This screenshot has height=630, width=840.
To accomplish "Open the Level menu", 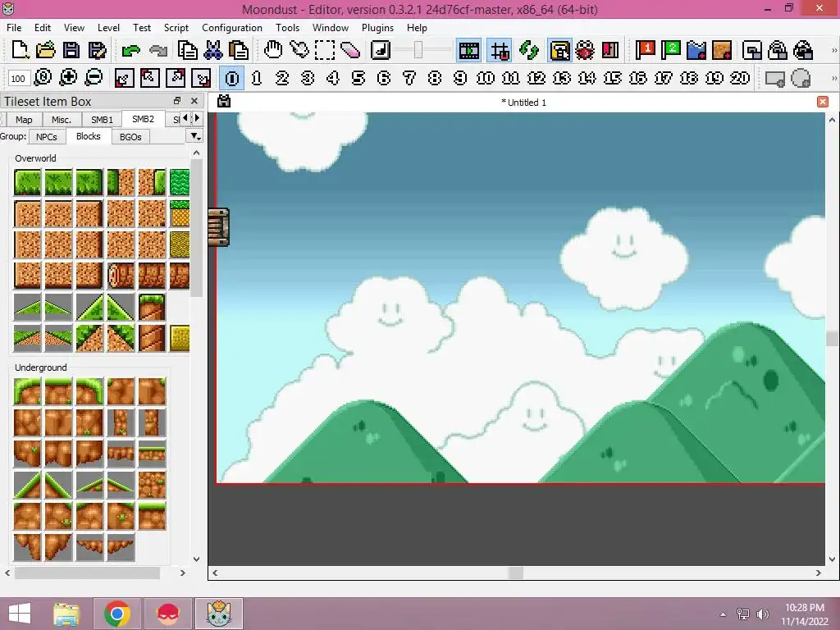I will (x=108, y=27).
